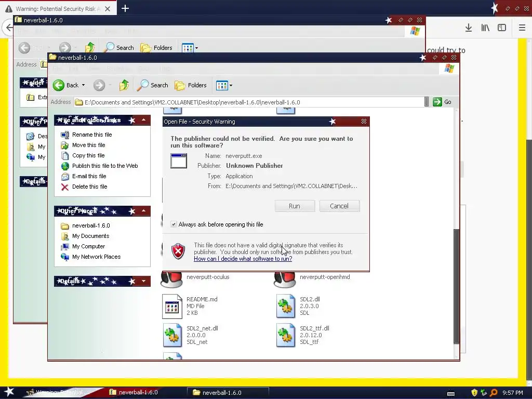
Task: Open a new Firefox tab with plus button
Action: tap(125, 8)
